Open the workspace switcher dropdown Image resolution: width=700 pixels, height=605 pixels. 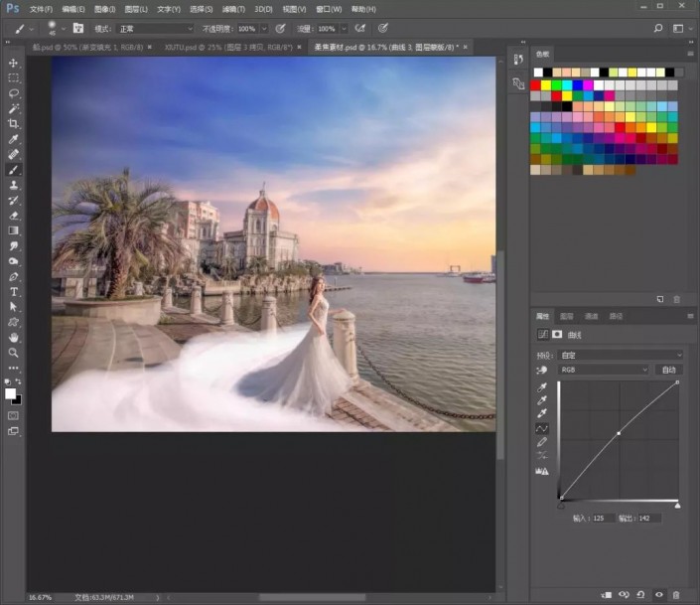pos(681,29)
